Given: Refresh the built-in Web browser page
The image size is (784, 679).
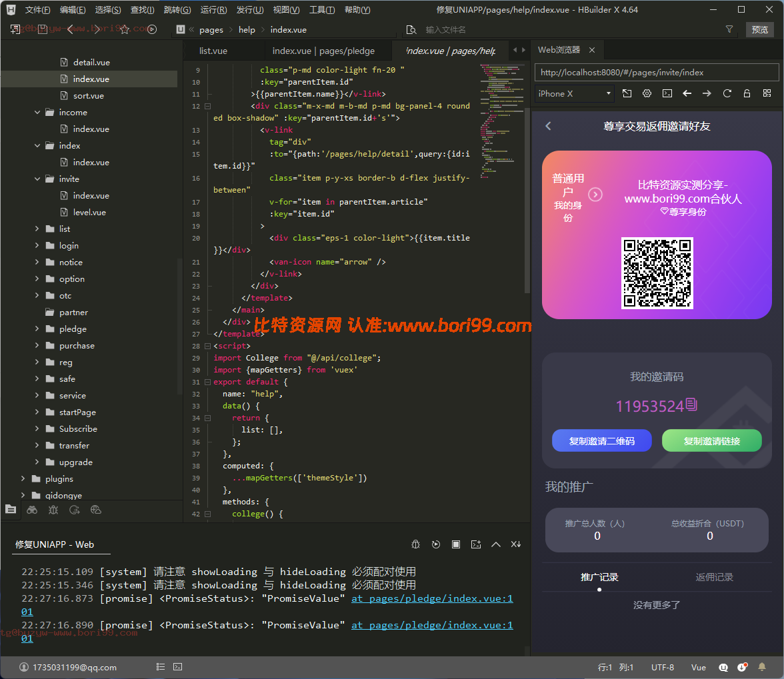Looking at the screenshot, I should (727, 93).
